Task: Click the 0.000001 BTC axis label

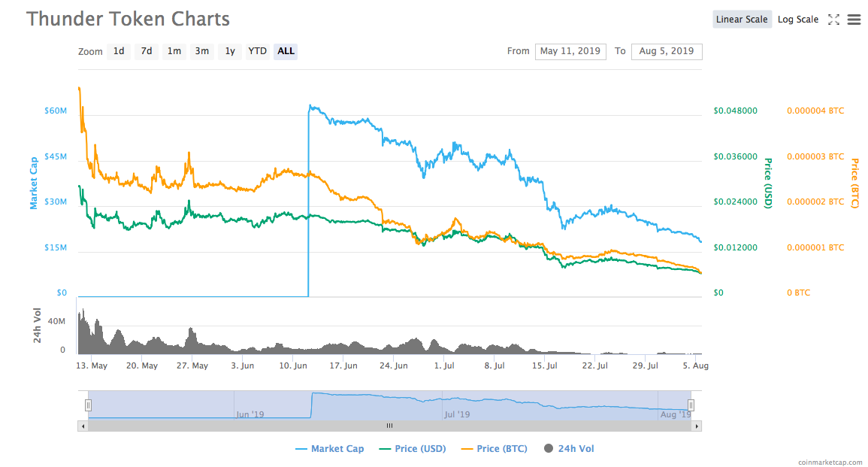Action: (815, 247)
